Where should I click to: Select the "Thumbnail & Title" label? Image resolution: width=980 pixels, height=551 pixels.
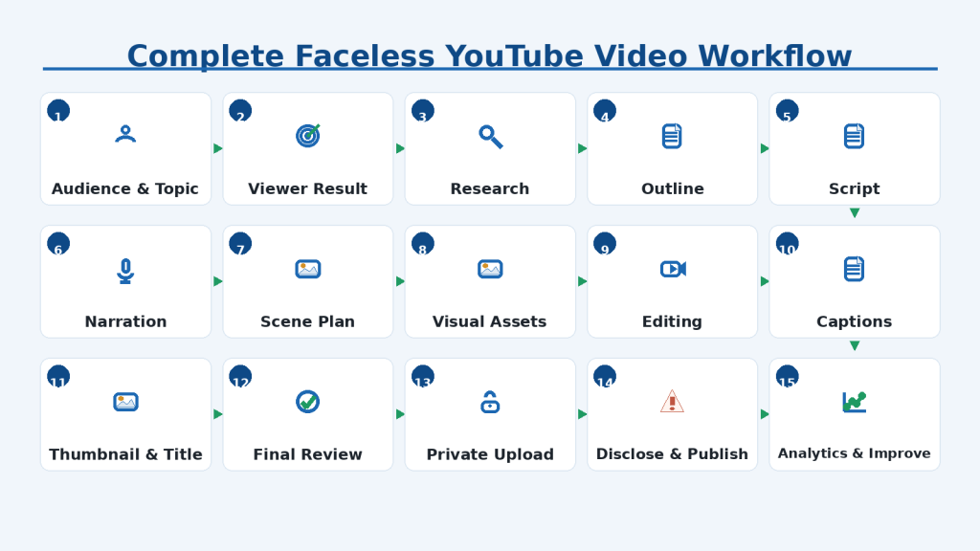(x=125, y=454)
